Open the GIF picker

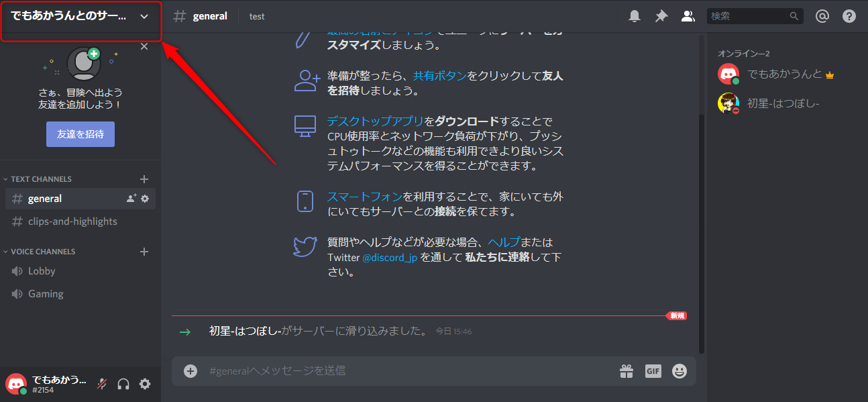[653, 370]
